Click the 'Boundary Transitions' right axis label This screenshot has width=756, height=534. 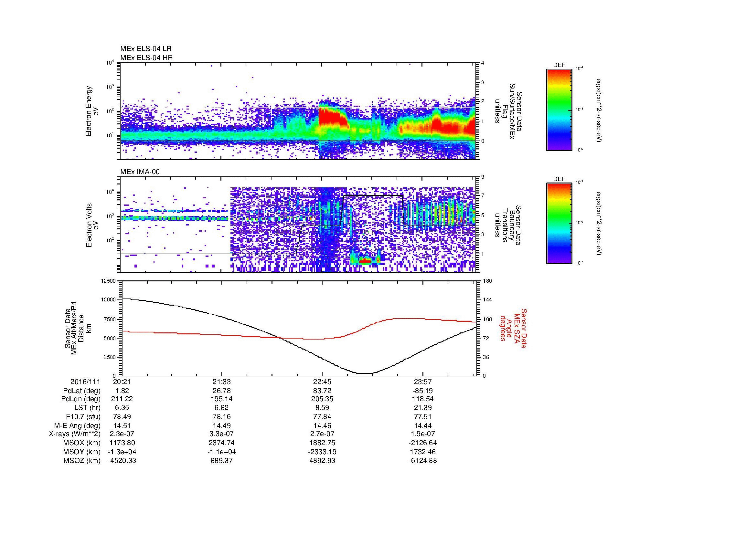point(508,225)
